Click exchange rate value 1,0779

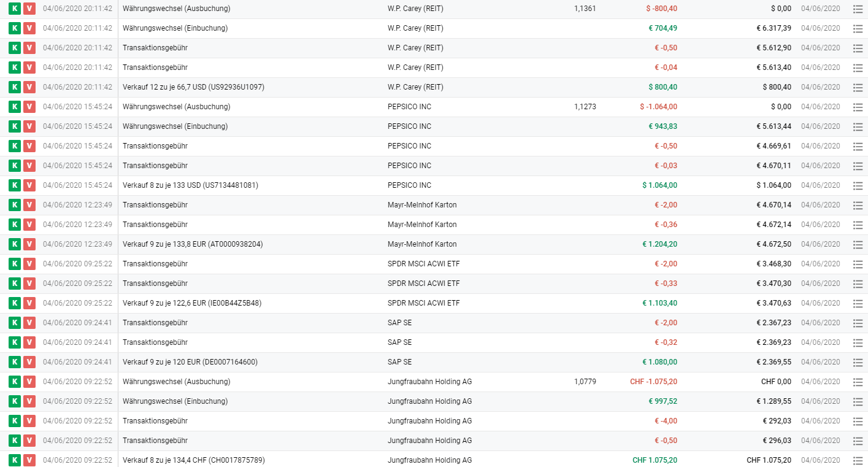click(585, 382)
